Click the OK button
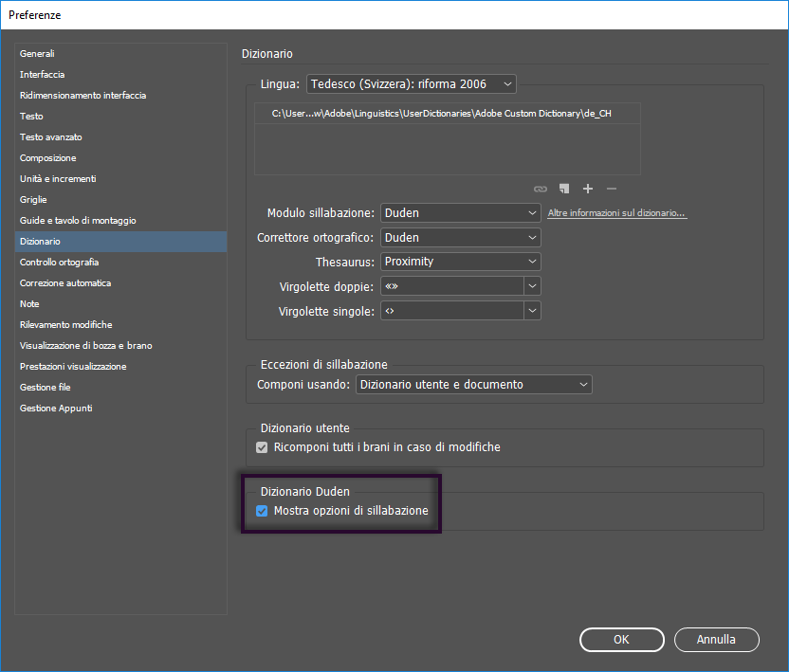The image size is (789, 672). (622, 640)
